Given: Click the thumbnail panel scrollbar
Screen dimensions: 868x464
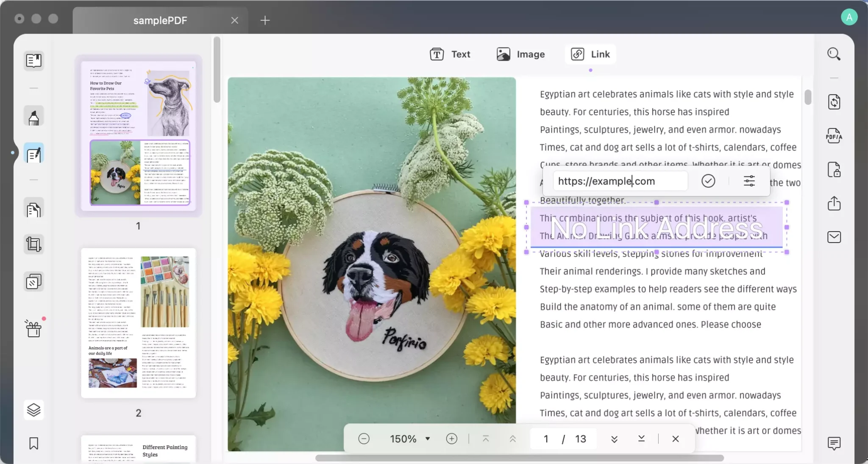Looking at the screenshot, I should click(x=217, y=70).
